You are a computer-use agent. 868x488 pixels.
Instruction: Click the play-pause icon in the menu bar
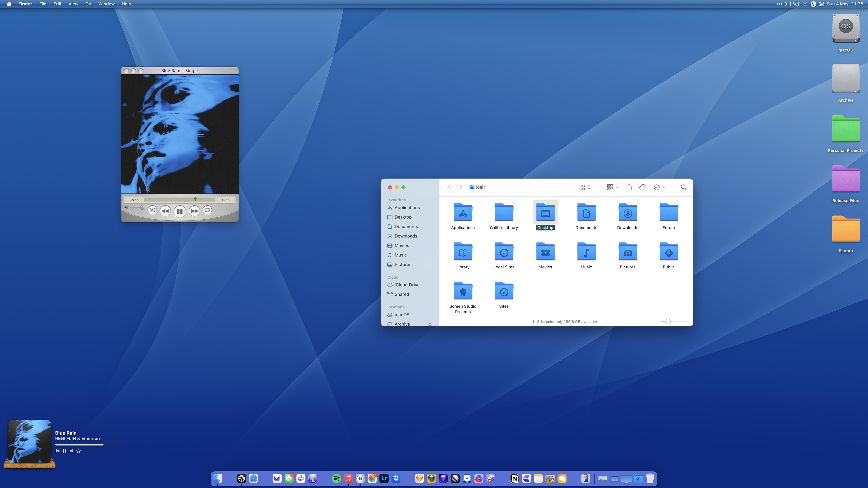788,4
